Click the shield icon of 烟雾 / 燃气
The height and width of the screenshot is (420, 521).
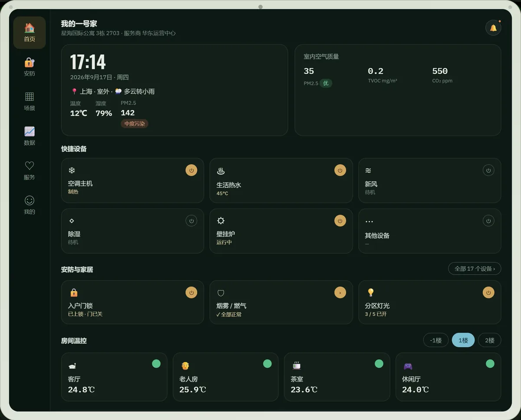click(x=221, y=293)
